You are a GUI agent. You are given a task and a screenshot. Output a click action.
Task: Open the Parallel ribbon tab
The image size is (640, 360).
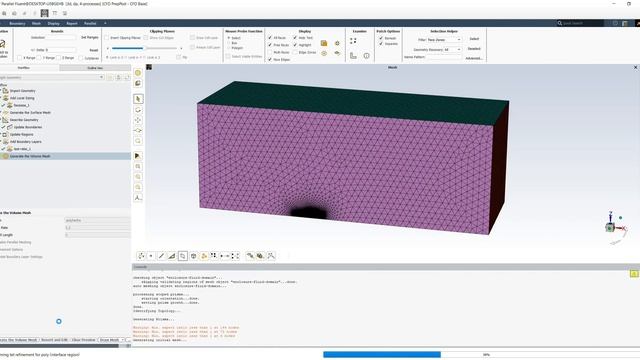tap(90, 23)
